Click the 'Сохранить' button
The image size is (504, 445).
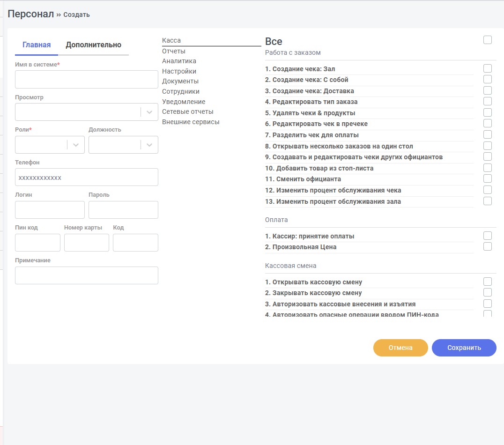464,348
